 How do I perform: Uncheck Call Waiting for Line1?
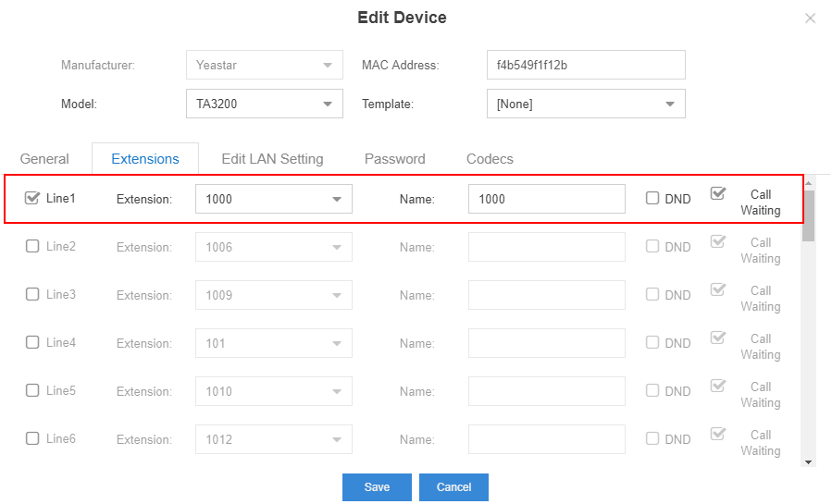(718, 193)
